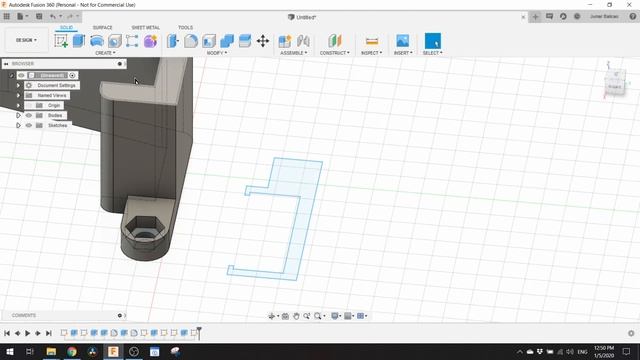This screenshot has height=360, width=640.
Task: Click the Undo arrow
Action: (x=53, y=16)
